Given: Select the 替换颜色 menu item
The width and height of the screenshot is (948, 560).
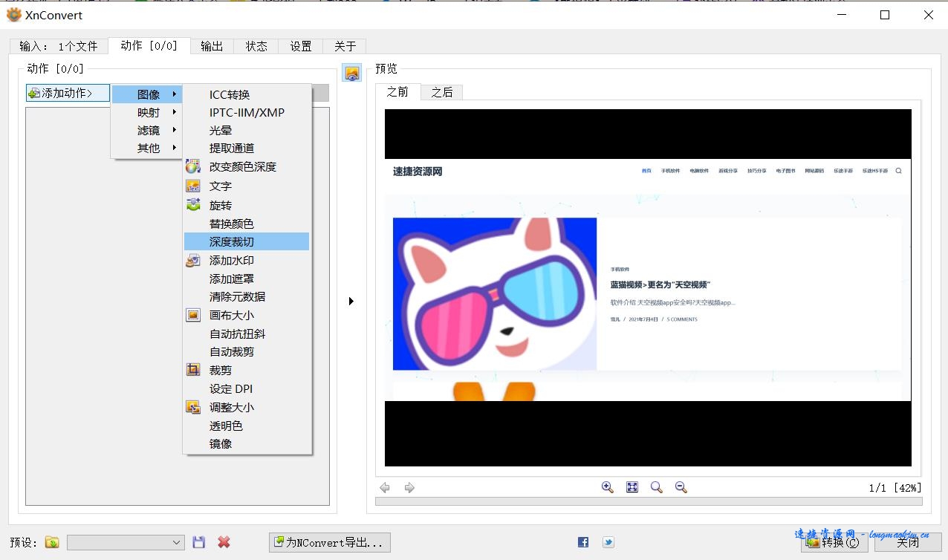Looking at the screenshot, I should [x=247, y=224].
